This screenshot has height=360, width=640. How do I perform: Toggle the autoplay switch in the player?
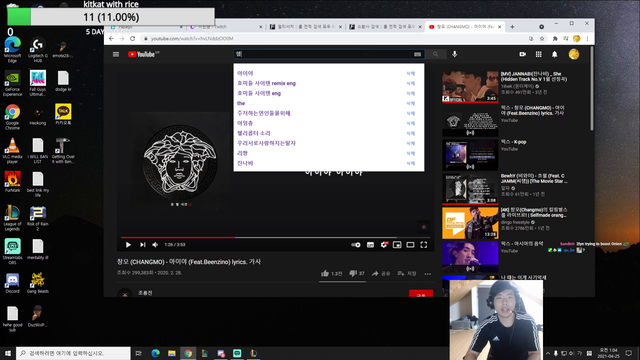tap(356, 245)
